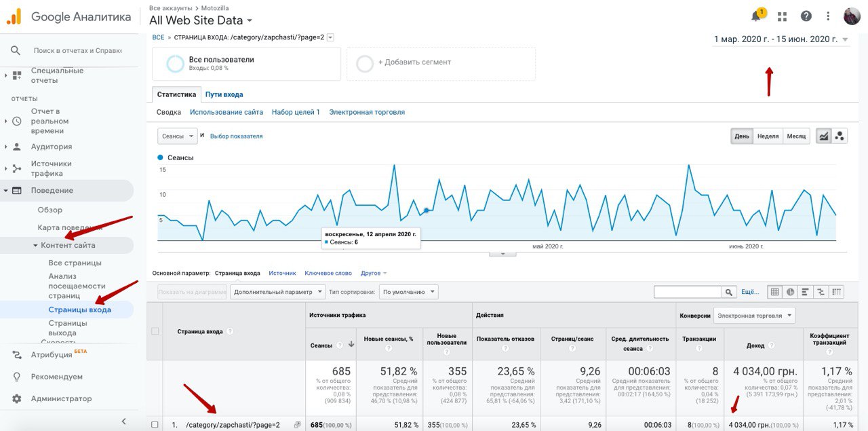Set the chart interval to Неделя
The image size is (868, 431).
[x=768, y=136]
